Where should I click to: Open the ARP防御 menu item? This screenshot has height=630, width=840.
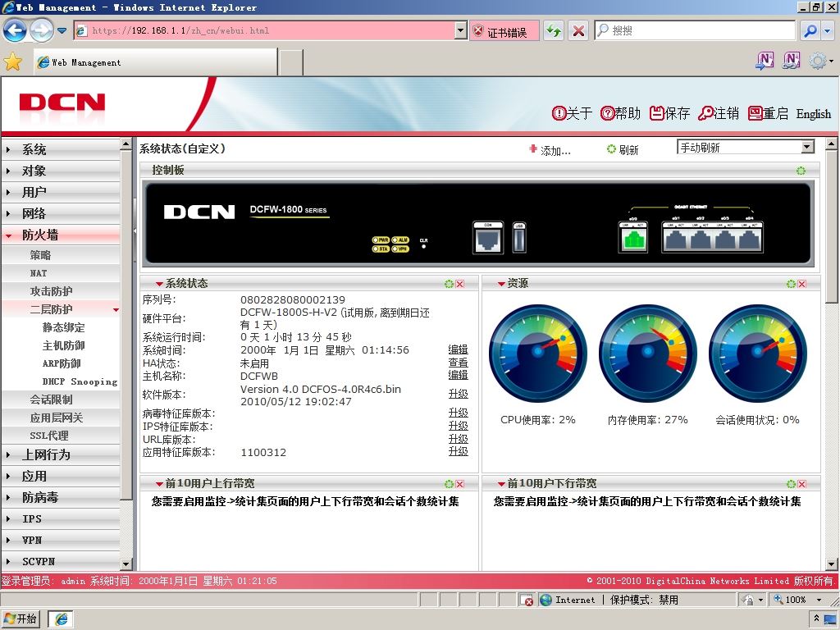click(x=62, y=363)
